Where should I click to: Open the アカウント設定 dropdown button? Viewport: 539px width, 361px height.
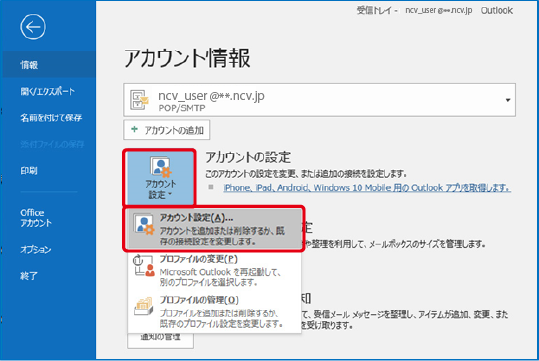pyautogui.click(x=160, y=178)
